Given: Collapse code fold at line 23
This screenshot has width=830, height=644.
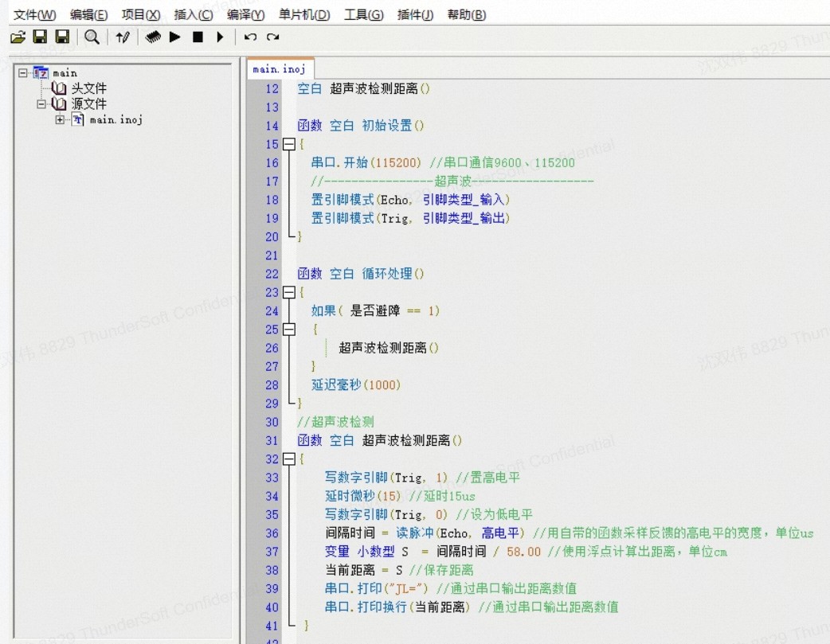Looking at the screenshot, I should coord(289,292).
